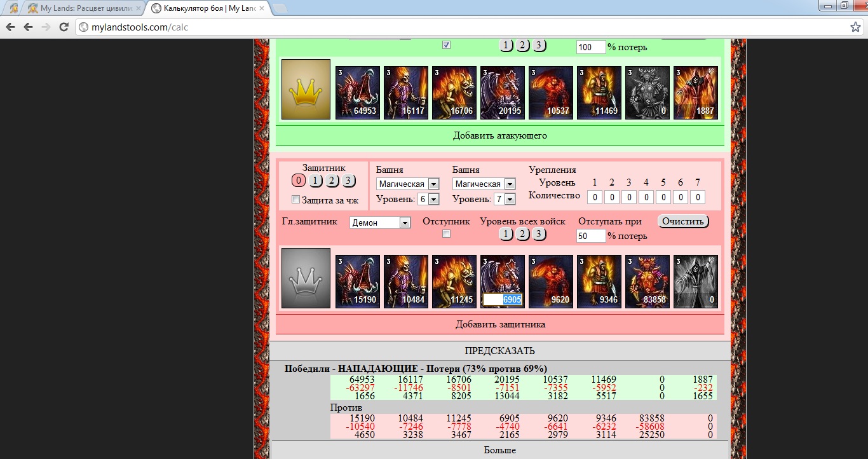Image resolution: width=868 pixels, height=459 pixels.
Task: Enable the 'Защита за чж' checkbox
Action: pos(295,200)
